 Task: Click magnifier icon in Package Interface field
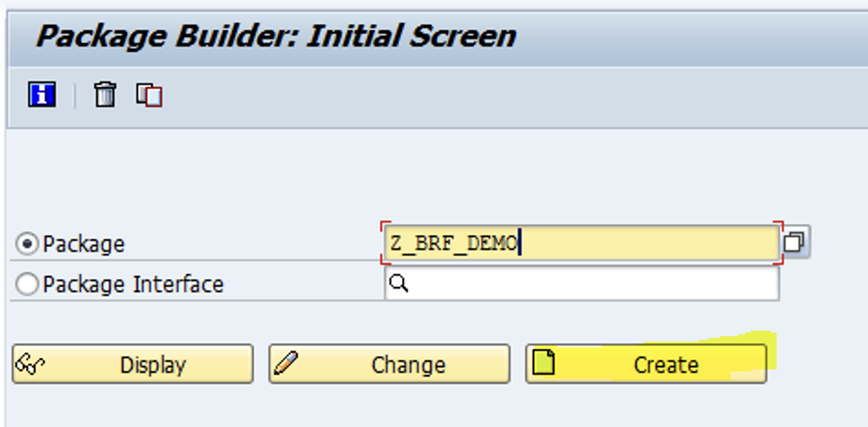click(x=399, y=284)
